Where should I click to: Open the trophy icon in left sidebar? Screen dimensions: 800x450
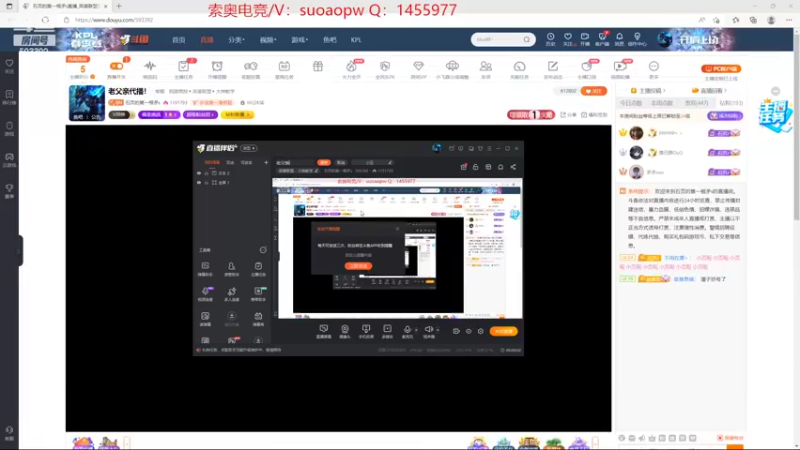(x=9, y=188)
